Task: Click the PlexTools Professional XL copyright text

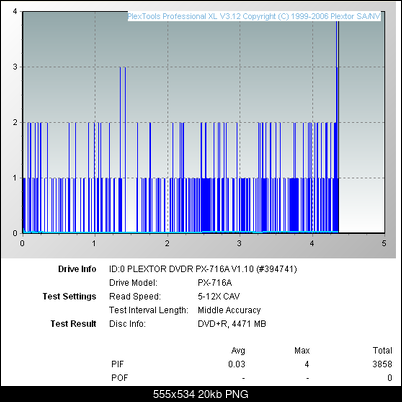Action: pos(254,16)
